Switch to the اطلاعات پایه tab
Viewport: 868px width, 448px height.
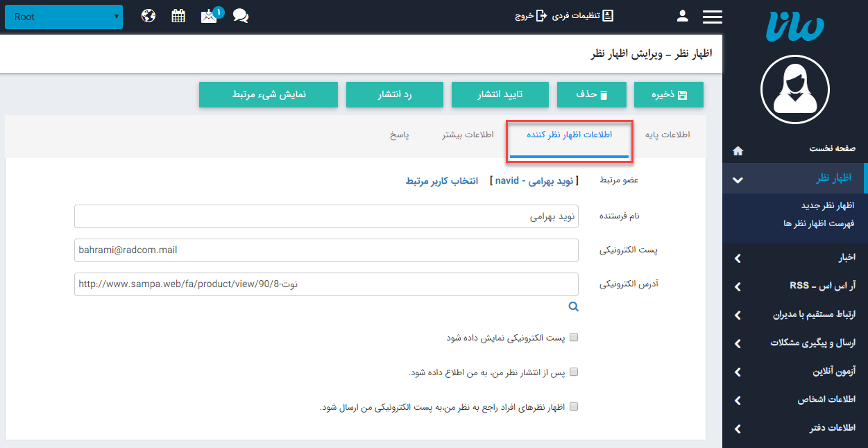tap(667, 135)
